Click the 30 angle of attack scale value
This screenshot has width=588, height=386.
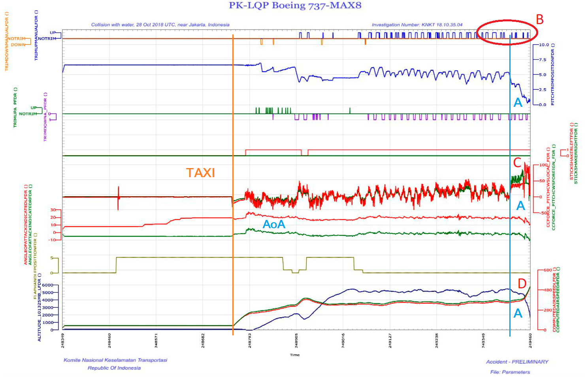[x=53, y=210]
